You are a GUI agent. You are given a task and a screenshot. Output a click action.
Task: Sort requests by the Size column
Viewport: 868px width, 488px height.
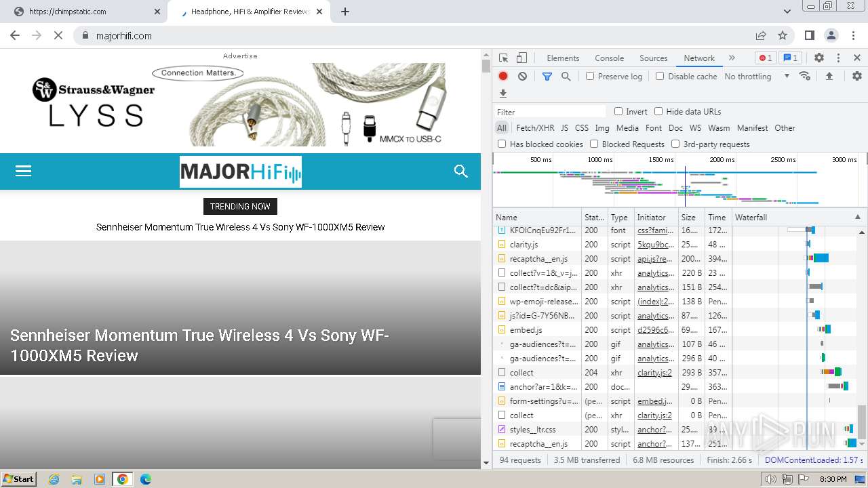coord(692,218)
